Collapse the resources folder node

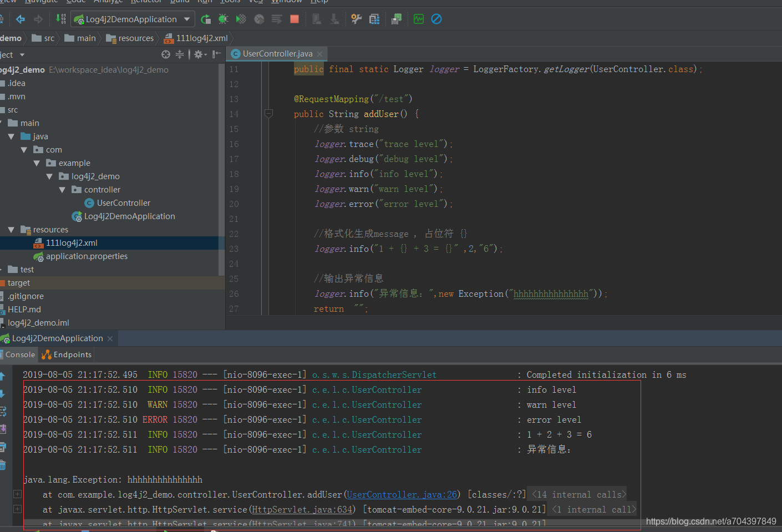pos(11,230)
